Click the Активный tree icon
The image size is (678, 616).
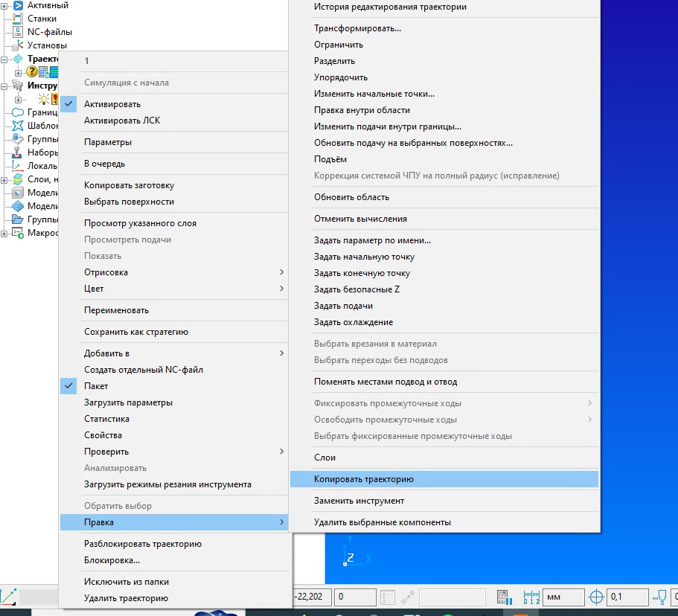18,6
